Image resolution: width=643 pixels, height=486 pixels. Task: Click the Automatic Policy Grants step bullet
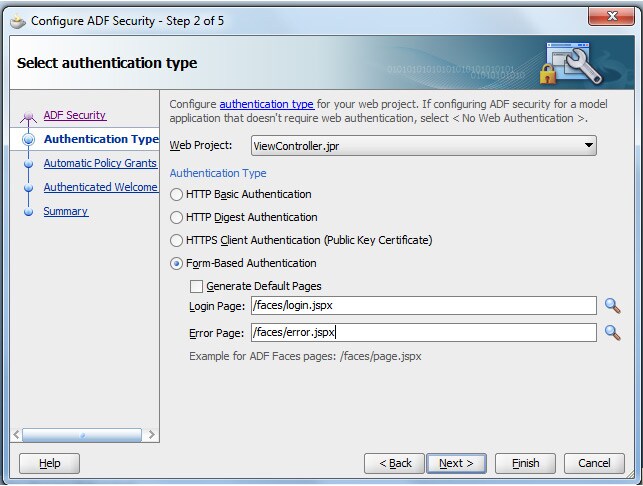click(x=28, y=164)
